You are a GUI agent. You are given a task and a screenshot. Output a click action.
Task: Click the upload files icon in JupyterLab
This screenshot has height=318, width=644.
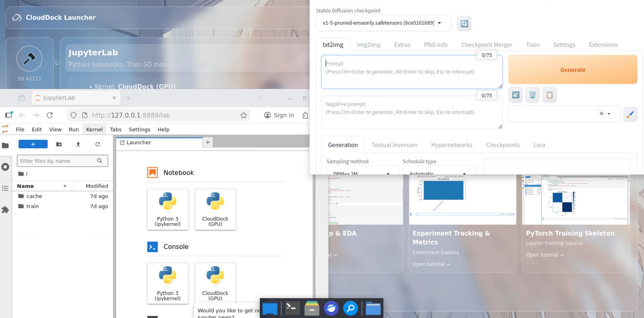click(78, 144)
